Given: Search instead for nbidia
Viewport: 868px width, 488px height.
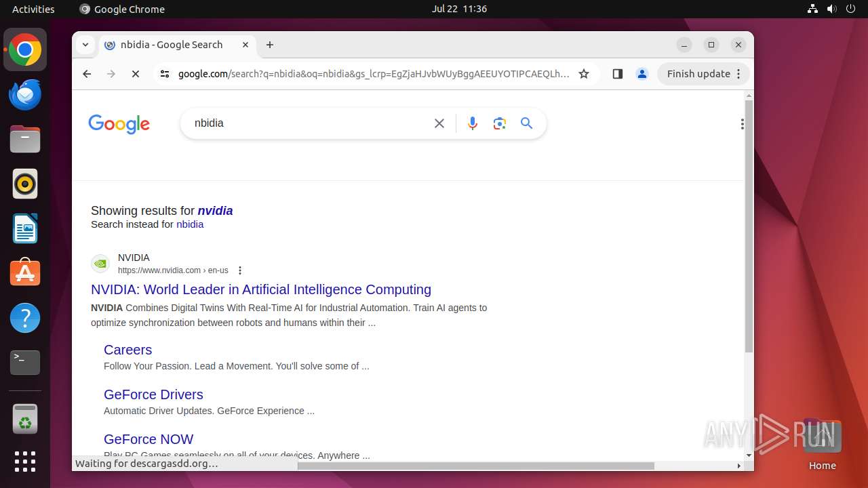Looking at the screenshot, I should coord(190,224).
